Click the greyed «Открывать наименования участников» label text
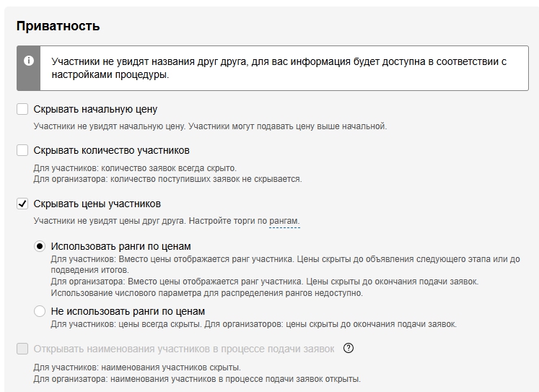 (184, 349)
